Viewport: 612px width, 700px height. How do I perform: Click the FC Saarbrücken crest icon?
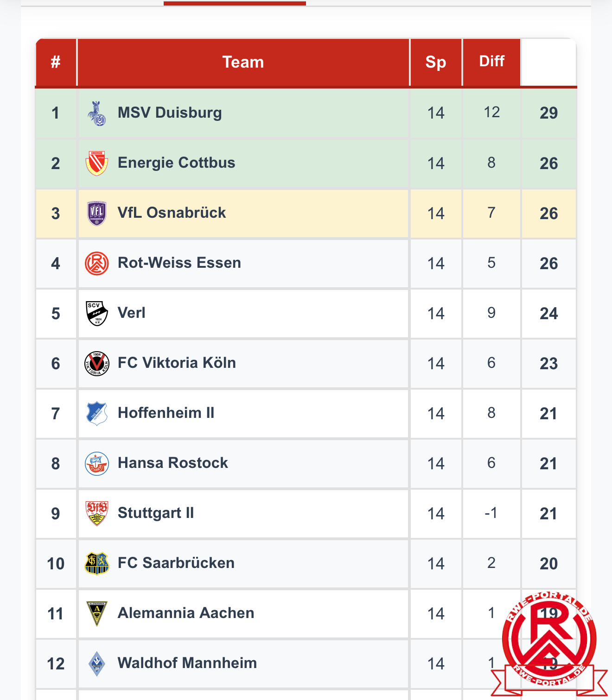(x=97, y=563)
